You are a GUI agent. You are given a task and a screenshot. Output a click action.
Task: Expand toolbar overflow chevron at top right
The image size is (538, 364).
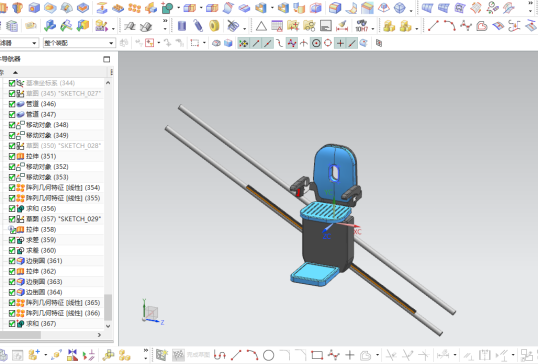click(530, 3)
